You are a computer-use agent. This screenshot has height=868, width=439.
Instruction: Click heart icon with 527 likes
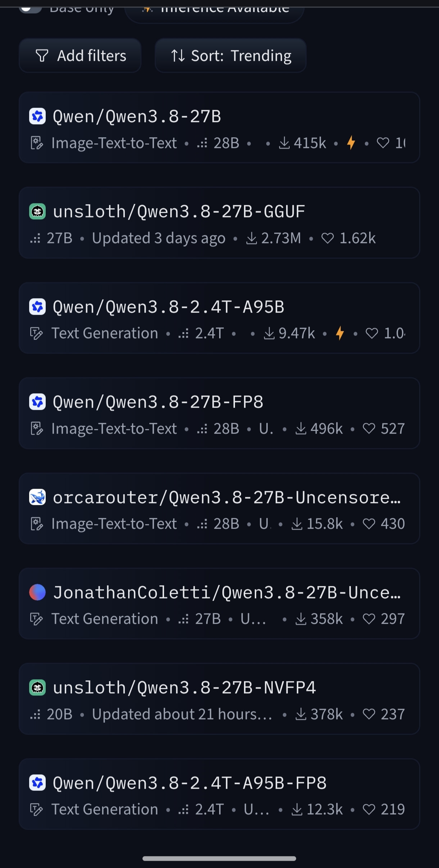pos(369,429)
